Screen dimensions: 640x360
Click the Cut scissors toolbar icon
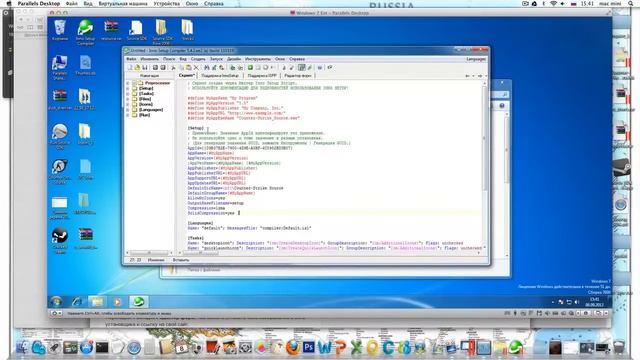(173, 67)
